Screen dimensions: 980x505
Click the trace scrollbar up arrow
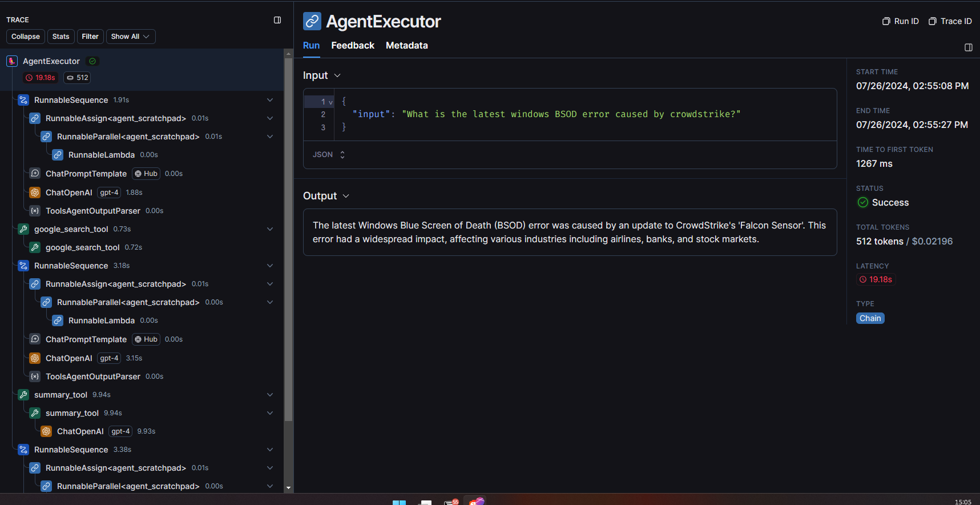pos(288,53)
